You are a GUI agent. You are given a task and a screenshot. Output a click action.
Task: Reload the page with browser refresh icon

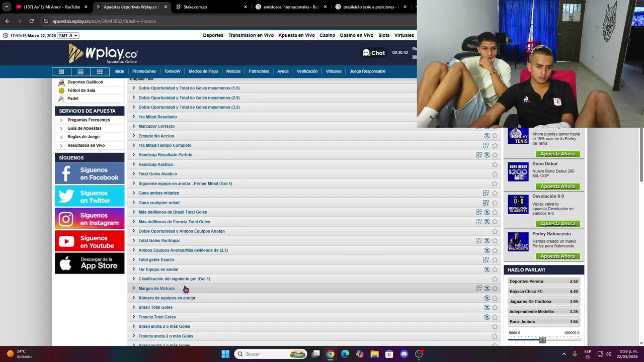pos(31,21)
